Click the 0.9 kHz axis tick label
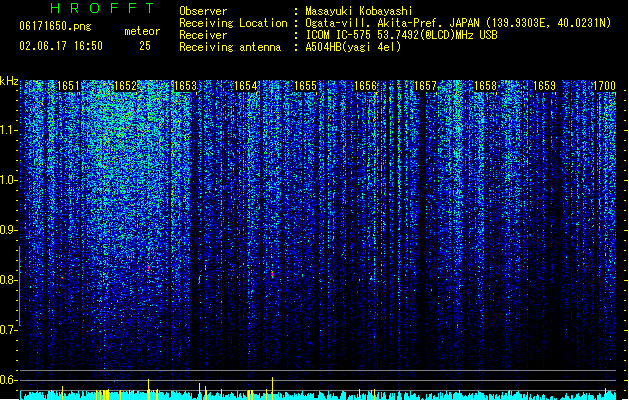 click(8, 230)
